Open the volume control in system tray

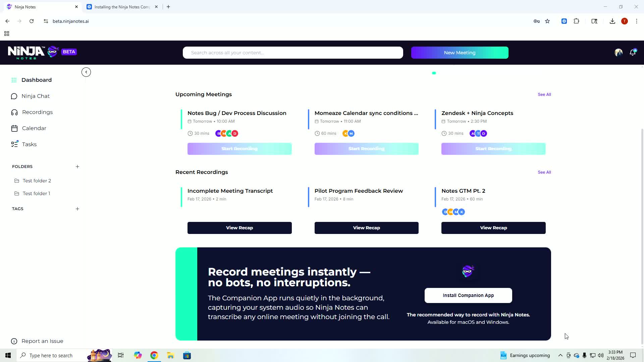[601, 355]
